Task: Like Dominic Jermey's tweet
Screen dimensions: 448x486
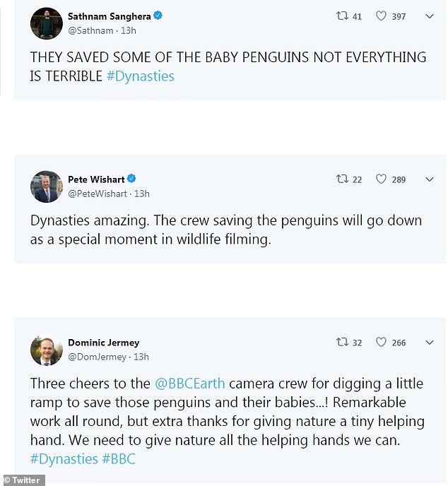Action: (x=382, y=343)
